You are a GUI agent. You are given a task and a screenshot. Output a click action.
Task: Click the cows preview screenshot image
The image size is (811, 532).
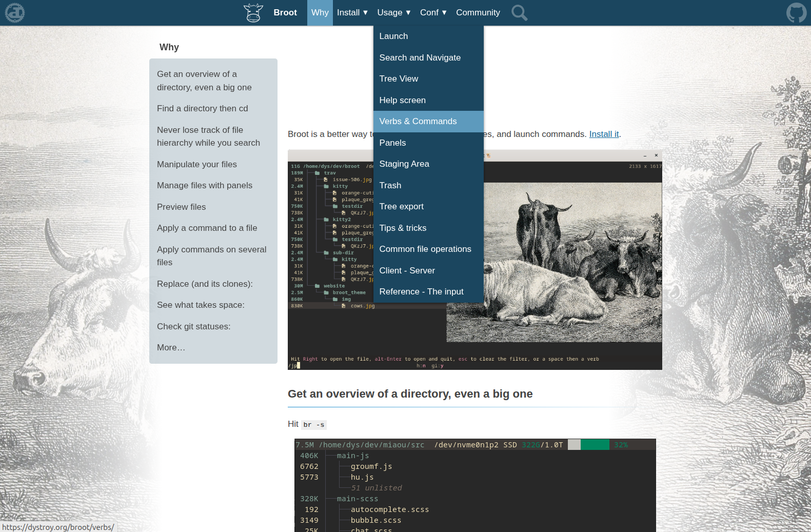coord(475,260)
